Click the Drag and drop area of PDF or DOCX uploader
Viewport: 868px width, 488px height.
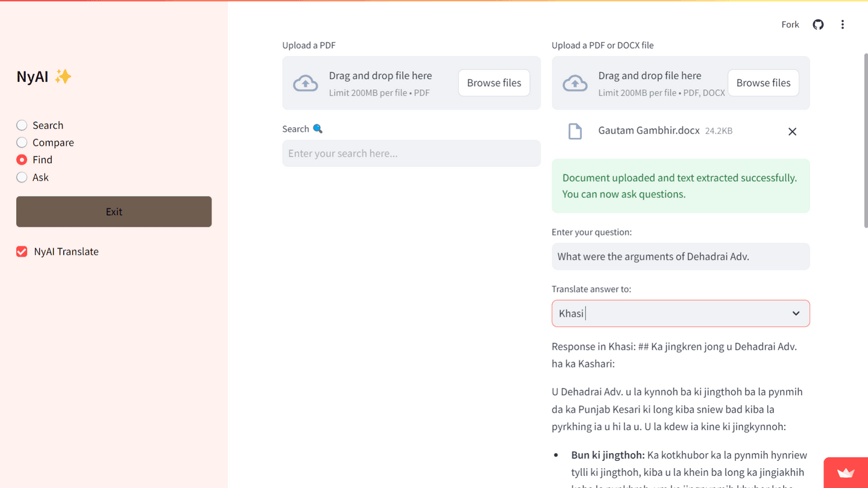[x=681, y=83]
